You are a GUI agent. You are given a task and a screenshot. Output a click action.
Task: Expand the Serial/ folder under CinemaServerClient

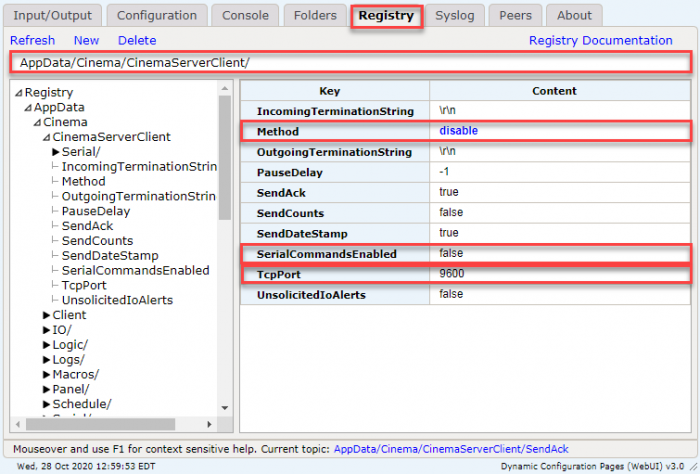[x=56, y=152]
